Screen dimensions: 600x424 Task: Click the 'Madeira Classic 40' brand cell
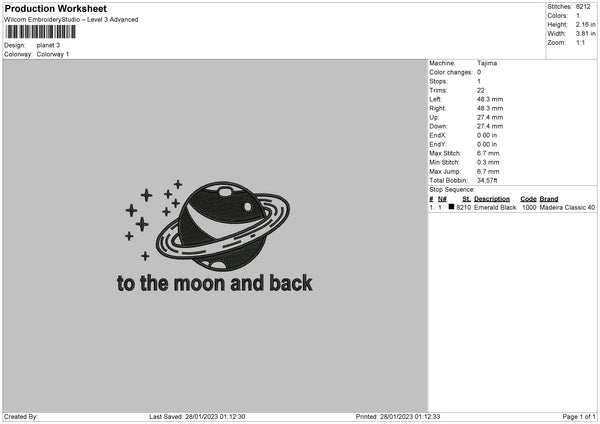tap(567, 207)
